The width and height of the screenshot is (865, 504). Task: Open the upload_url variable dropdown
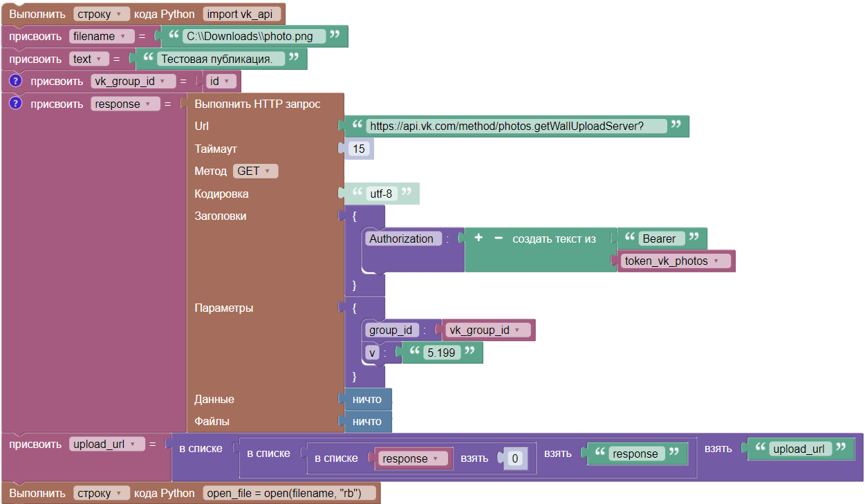(106, 445)
